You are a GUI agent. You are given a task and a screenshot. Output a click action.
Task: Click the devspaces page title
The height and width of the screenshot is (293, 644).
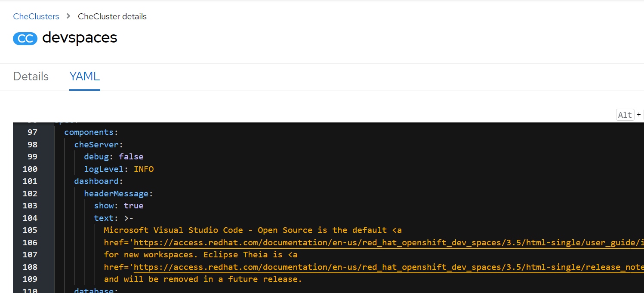[80, 38]
